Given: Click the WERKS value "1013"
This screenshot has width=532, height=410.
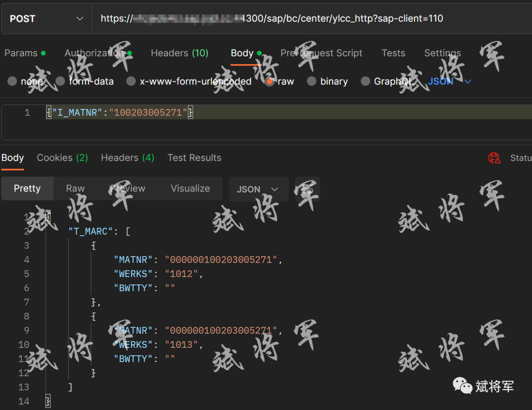Looking at the screenshot, I should pos(181,345).
